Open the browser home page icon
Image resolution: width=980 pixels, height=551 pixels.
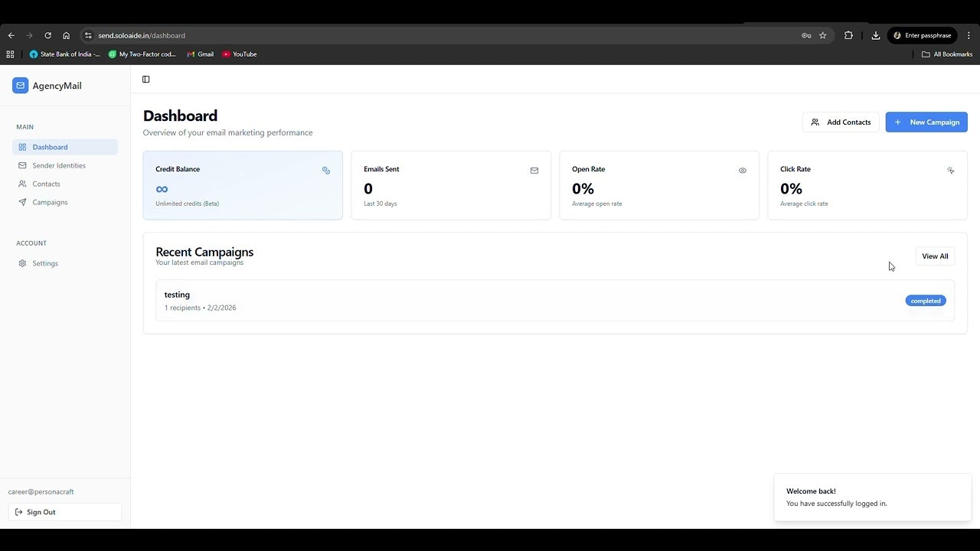click(x=67, y=35)
